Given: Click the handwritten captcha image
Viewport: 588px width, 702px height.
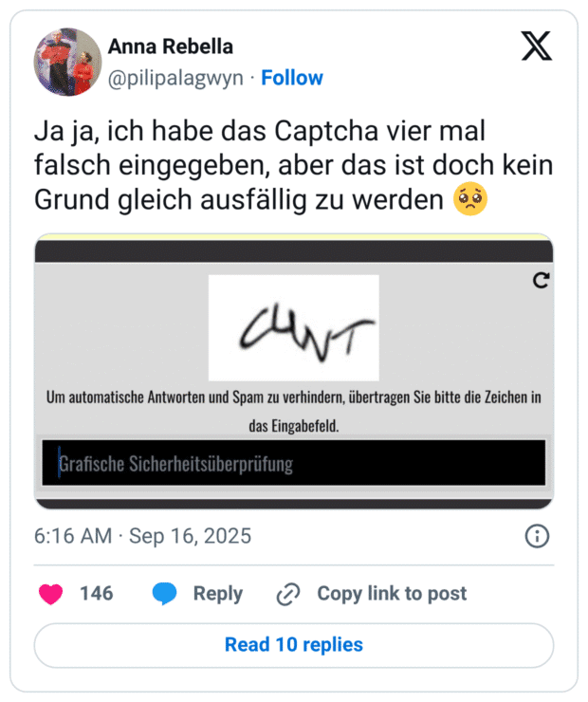Looking at the screenshot, I should [294, 328].
